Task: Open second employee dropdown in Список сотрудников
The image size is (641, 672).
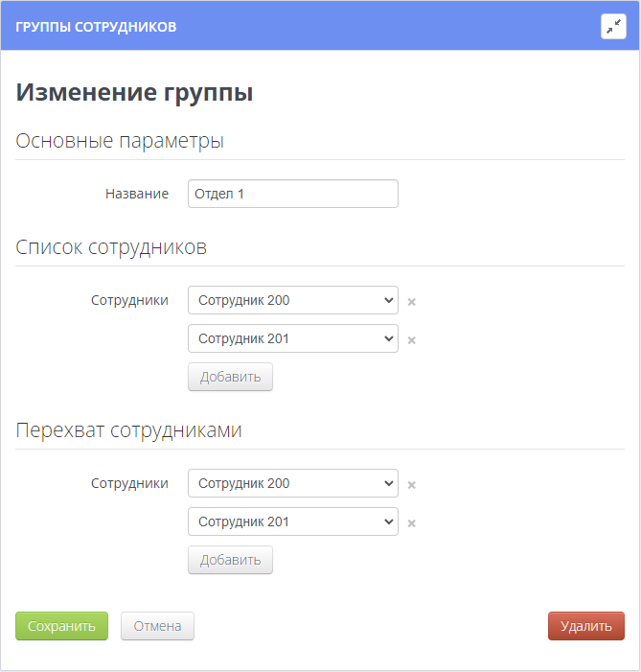Action: coord(292,338)
